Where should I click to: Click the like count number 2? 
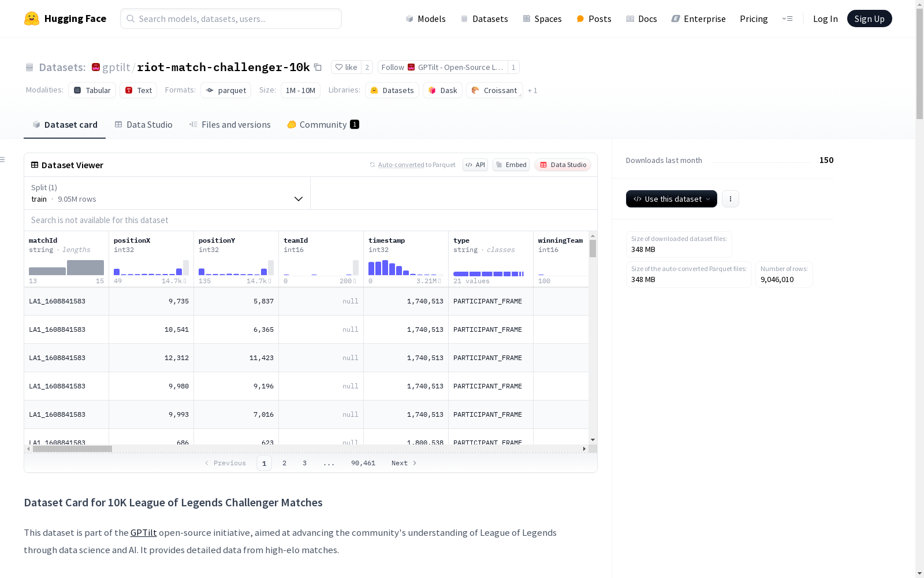367,67
